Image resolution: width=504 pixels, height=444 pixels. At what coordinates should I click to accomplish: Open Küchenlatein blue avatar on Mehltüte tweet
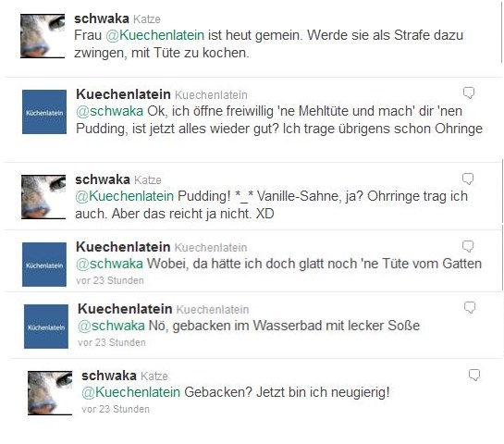[44, 112]
